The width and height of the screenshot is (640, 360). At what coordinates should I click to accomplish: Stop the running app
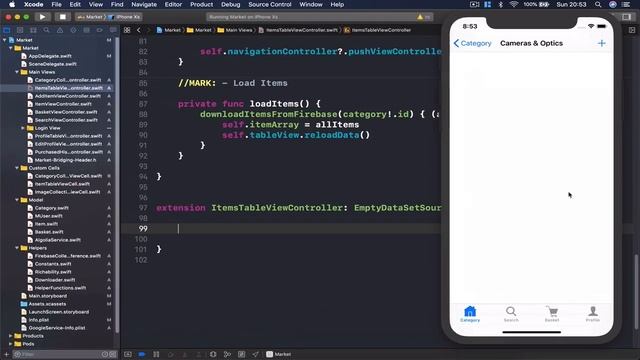click(62, 17)
